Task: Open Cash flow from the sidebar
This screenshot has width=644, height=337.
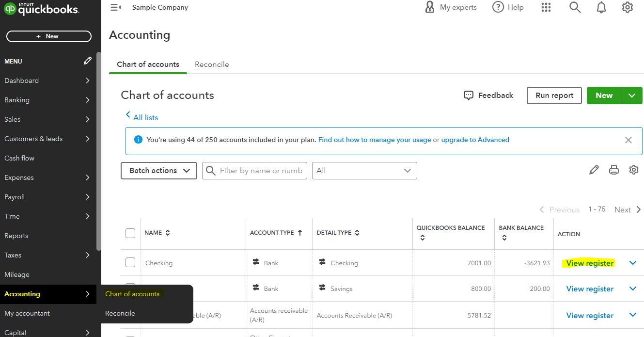Action: (x=19, y=158)
